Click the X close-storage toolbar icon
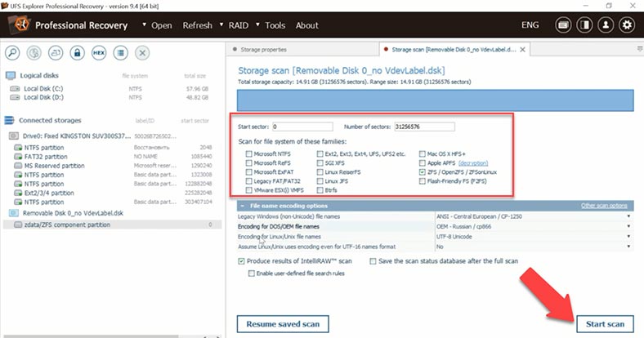 click(142, 53)
